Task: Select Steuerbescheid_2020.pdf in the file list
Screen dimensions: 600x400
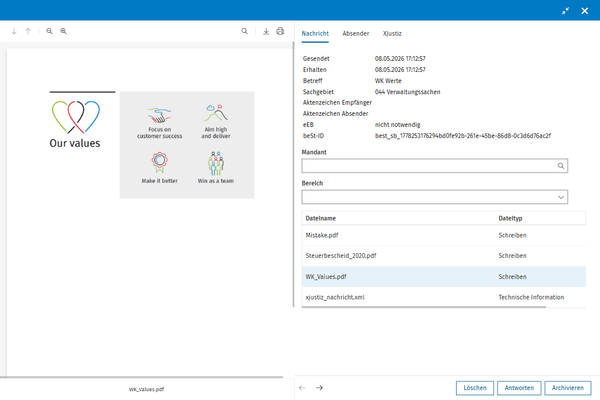Action: coord(443,256)
